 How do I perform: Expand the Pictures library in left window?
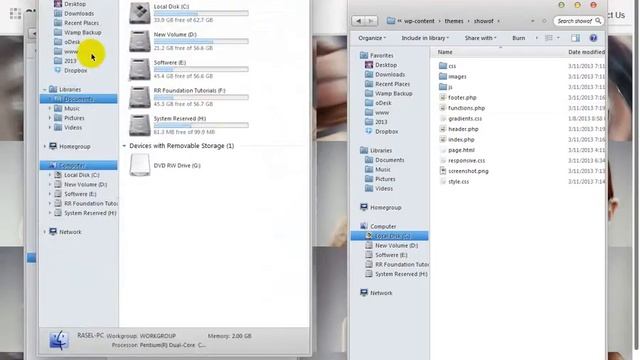click(50, 118)
